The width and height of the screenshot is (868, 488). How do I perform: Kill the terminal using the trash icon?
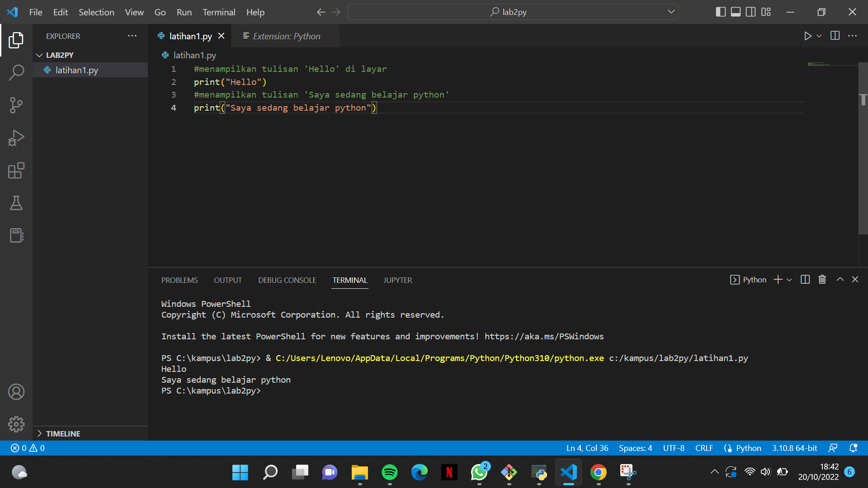tap(822, 279)
